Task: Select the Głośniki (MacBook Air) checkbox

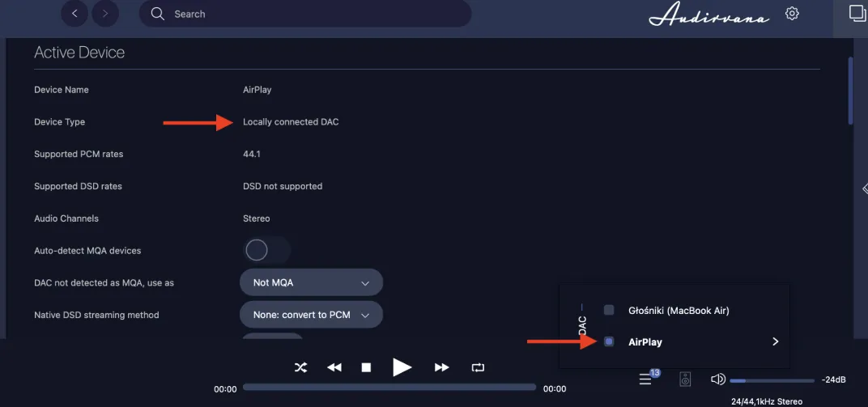Action: click(609, 310)
